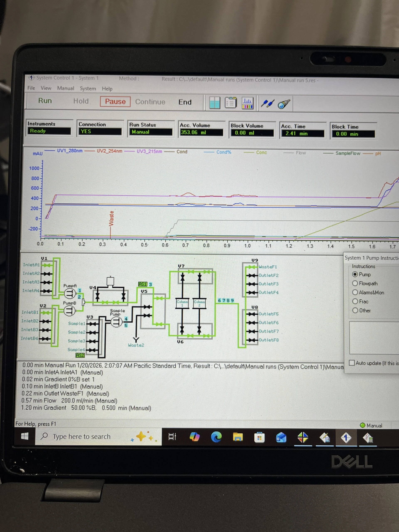Choose the Frac instruction radio button
The image size is (399, 532).
coord(355,301)
